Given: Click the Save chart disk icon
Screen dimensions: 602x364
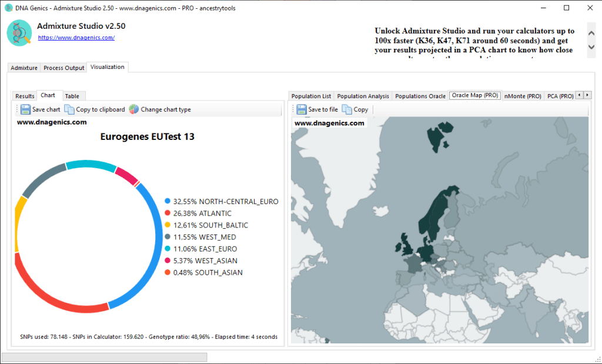Looking at the screenshot, I should (25, 109).
